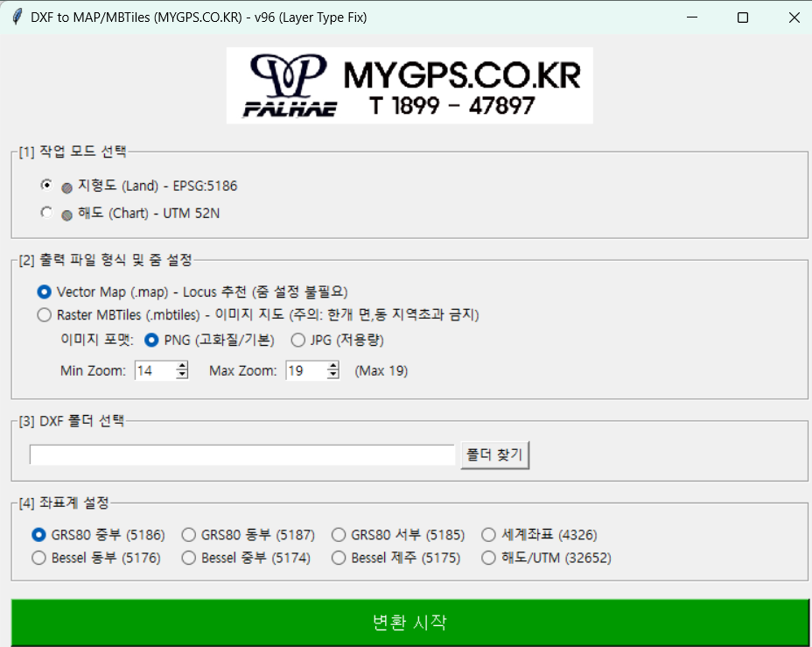Click the DXF folder path field
This screenshot has height=647, width=812.
(x=241, y=455)
